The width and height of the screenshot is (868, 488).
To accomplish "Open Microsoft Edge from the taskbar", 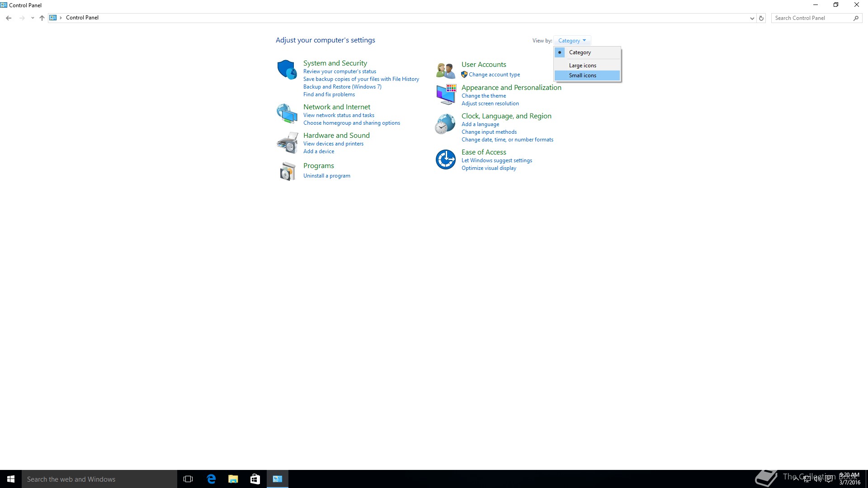I will coord(211,479).
